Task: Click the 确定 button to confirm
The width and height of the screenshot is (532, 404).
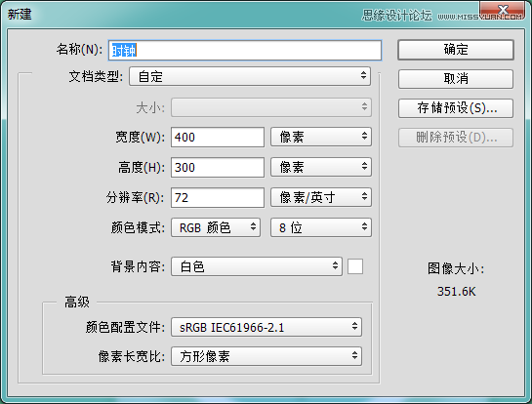Action: point(456,50)
